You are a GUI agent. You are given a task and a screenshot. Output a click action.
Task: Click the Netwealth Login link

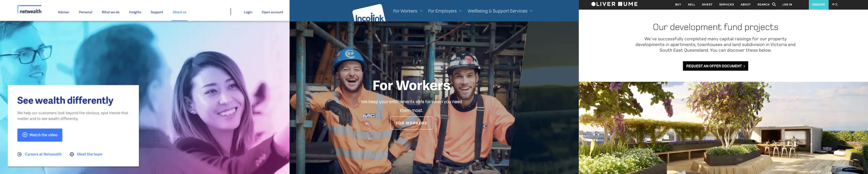(x=248, y=12)
